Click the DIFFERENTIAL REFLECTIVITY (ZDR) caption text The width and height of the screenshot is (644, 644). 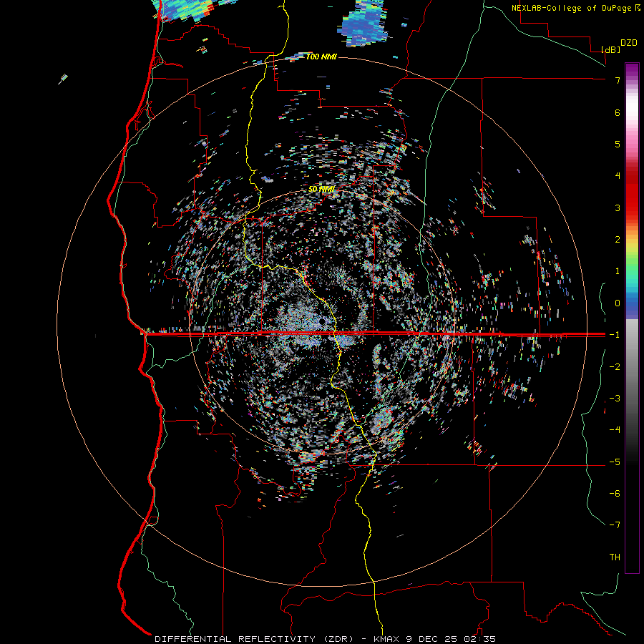[254, 639]
